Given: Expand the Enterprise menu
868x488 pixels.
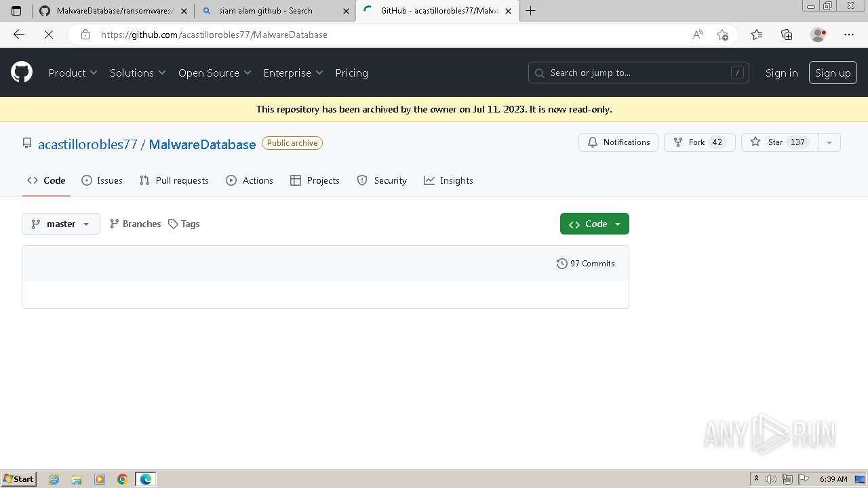Looking at the screenshot, I should click(293, 73).
